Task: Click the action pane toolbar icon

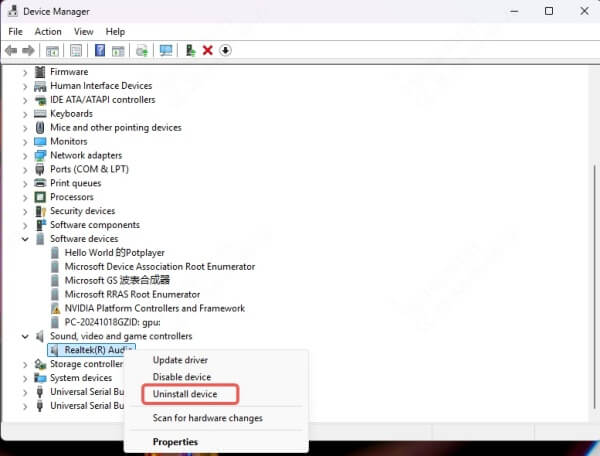Action: click(x=118, y=50)
